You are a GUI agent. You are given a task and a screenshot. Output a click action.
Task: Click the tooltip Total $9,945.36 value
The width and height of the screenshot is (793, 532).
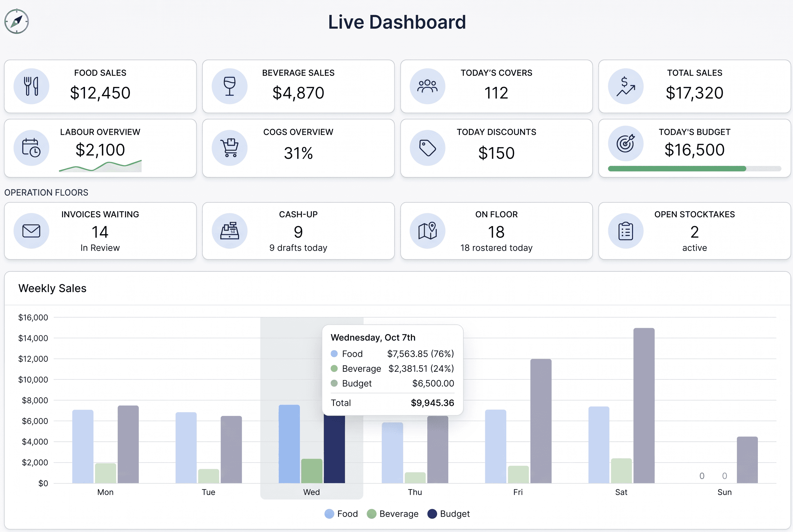point(432,403)
